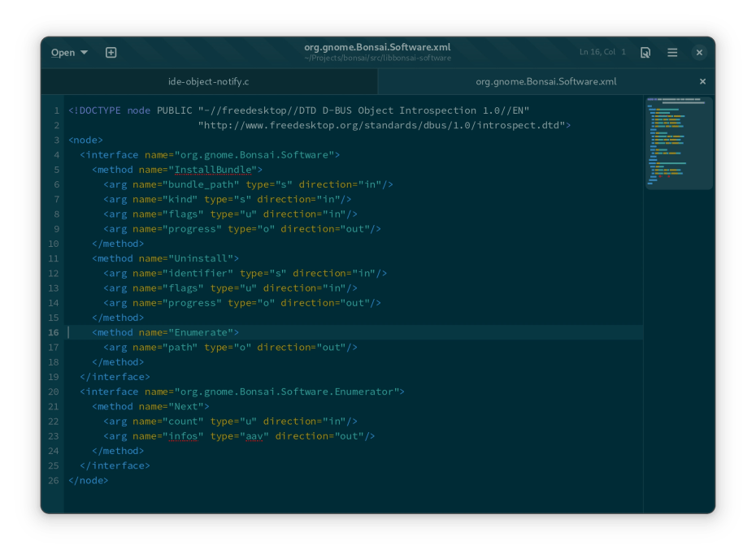This screenshot has width=756, height=558.
Task: Click the 'aav' type attribute on line 23
Action: click(255, 435)
